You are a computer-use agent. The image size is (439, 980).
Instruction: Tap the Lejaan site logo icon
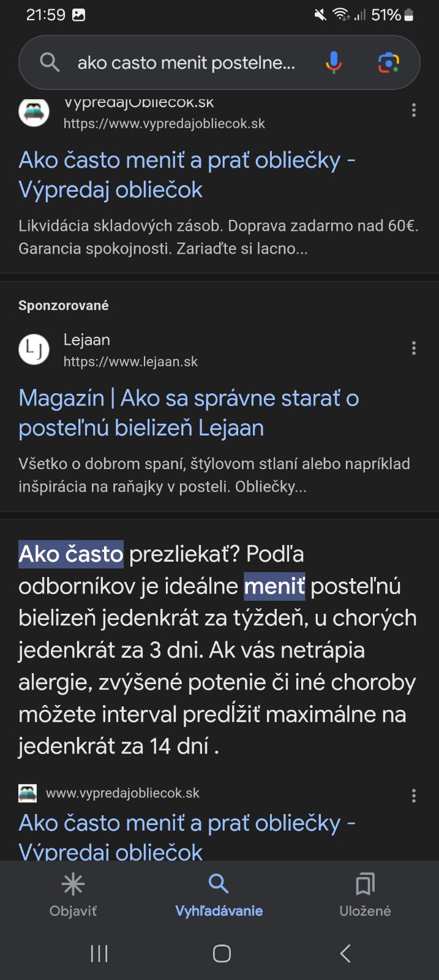pyautogui.click(x=34, y=350)
